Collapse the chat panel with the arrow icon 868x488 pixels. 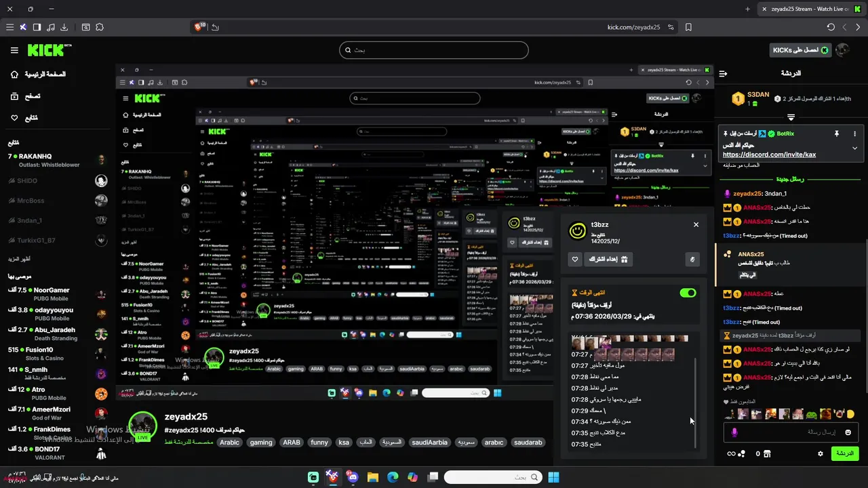coord(723,73)
